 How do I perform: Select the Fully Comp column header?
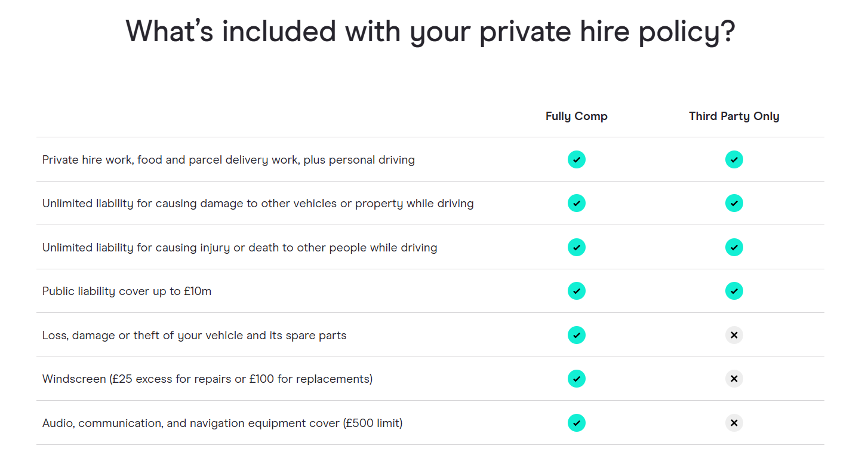tap(577, 116)
